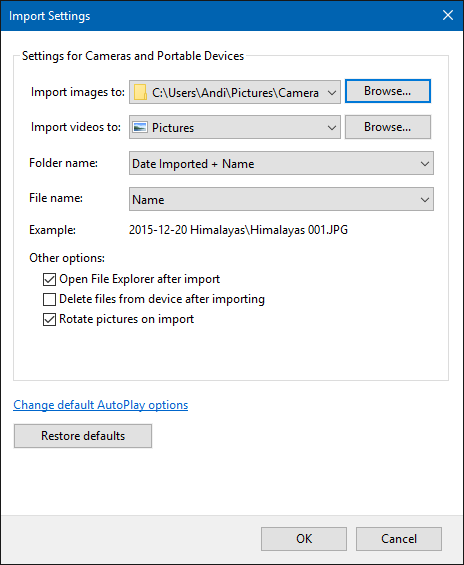Click Browse button for videos location

[x=388, y=127]
